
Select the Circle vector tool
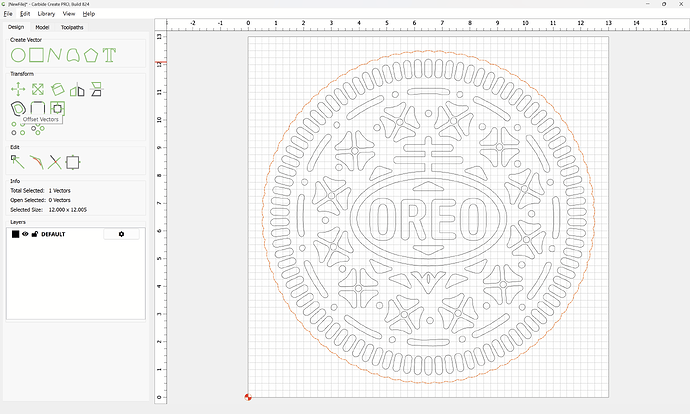[x=17, y=54]
